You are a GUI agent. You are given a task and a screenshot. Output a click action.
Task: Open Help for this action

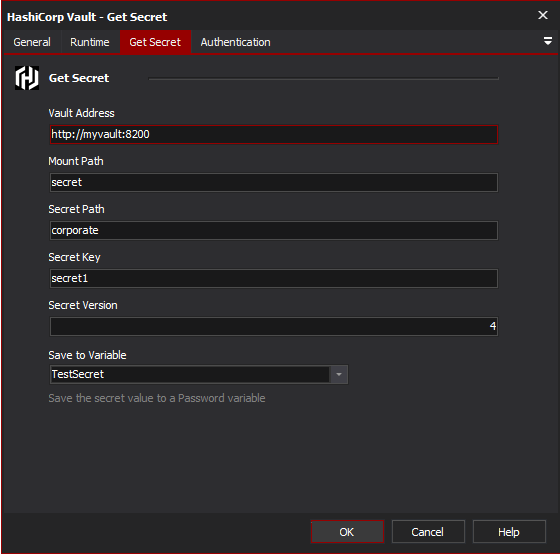[x=509, y=532]
